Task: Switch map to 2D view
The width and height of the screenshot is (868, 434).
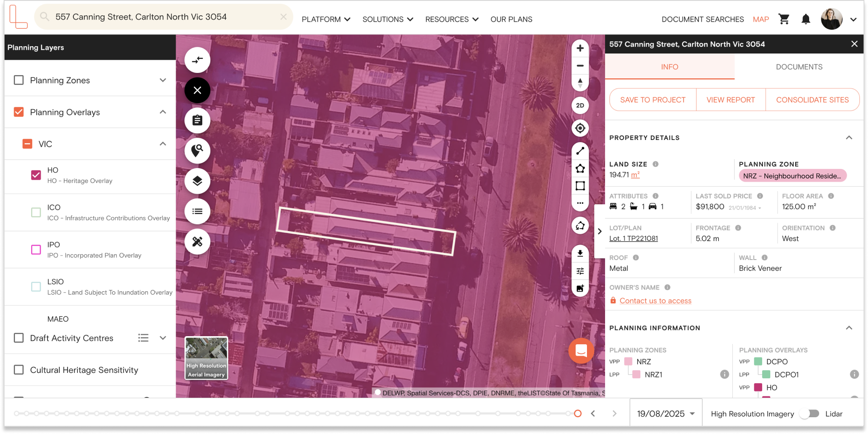Action: pyautogui.click(x=580, y=106)
